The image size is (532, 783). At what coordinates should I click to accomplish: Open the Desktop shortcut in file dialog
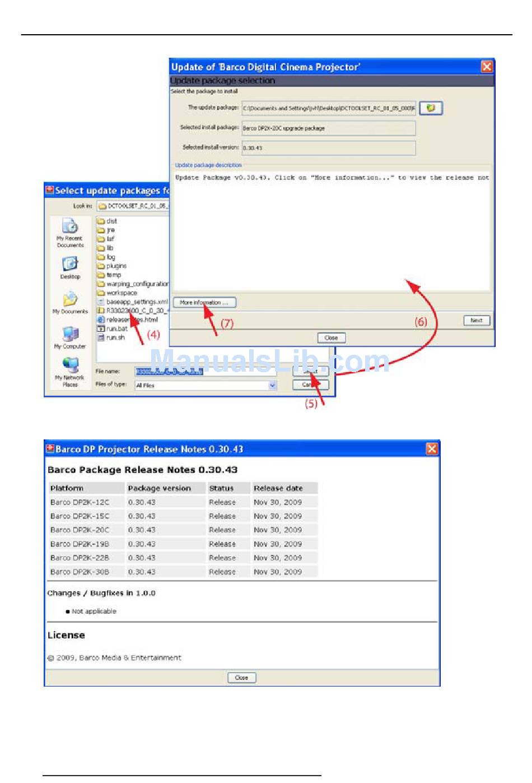pyautogui.click(x=70, y=267)
